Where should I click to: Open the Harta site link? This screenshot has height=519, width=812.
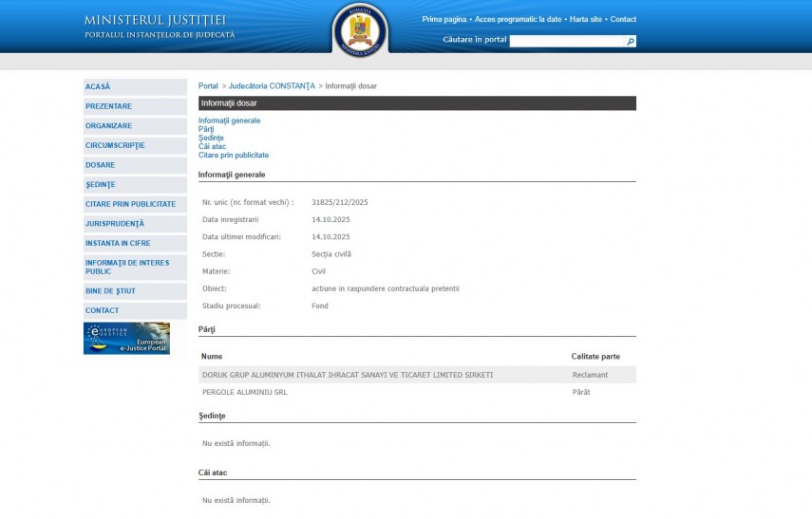[x=586, y=19]
